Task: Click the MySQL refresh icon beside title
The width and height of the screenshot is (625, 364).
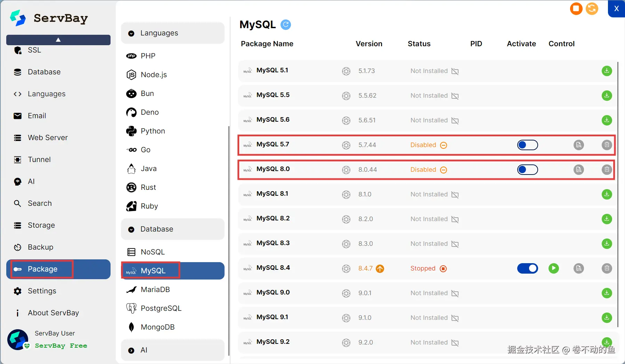Action: (285, 25)
